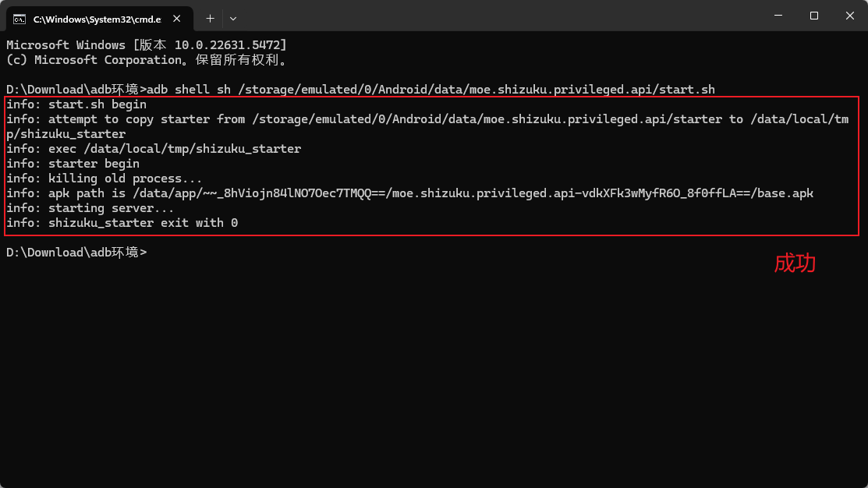868x488 pixels.
Task: Click the "info: start.sh begin" output line
Action: pos(76,104)
